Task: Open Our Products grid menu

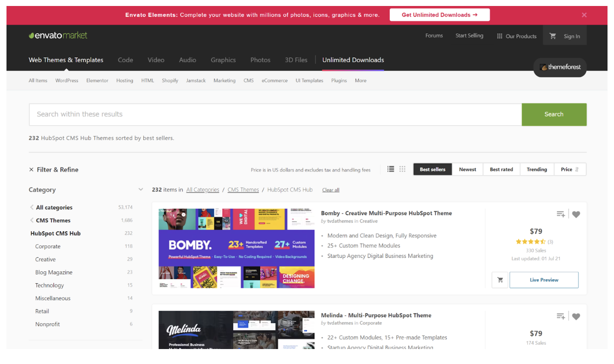Action: pos(517,36)
